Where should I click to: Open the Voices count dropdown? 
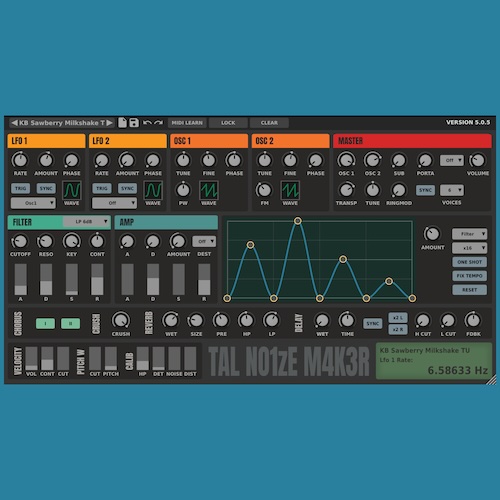tap(452, 190)
